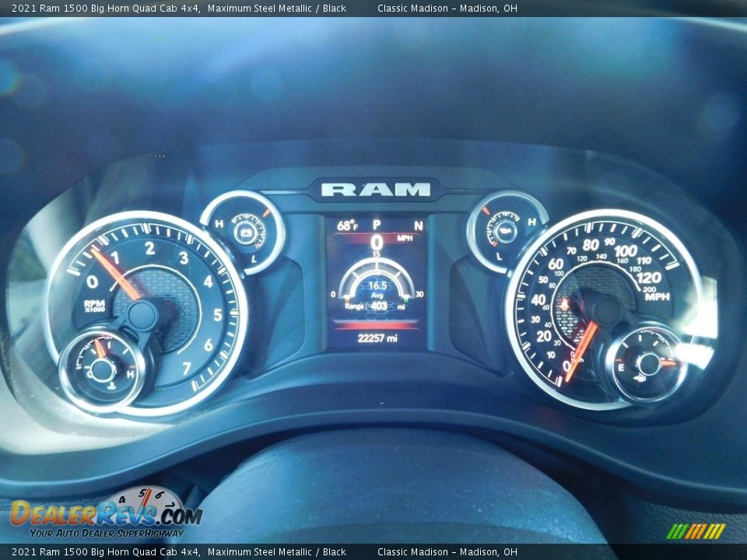Click the Range 403 mi readout
747x560 pixels.
click(377, 306)
